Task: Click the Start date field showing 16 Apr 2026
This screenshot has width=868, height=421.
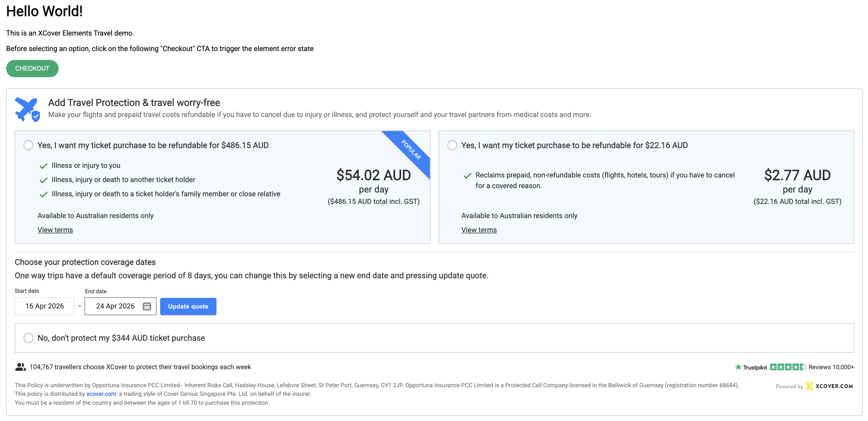Action: click(44, 306)
